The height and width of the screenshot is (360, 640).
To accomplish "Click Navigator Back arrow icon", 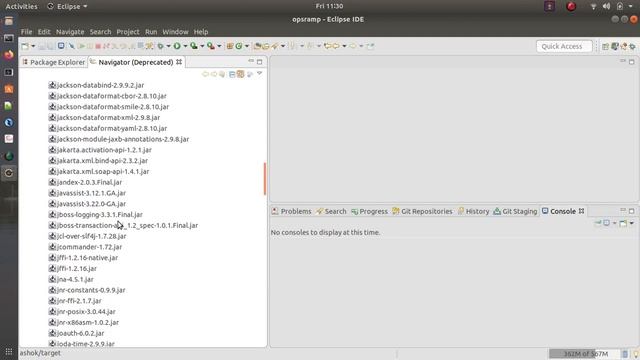I will (x=205, y=74).
